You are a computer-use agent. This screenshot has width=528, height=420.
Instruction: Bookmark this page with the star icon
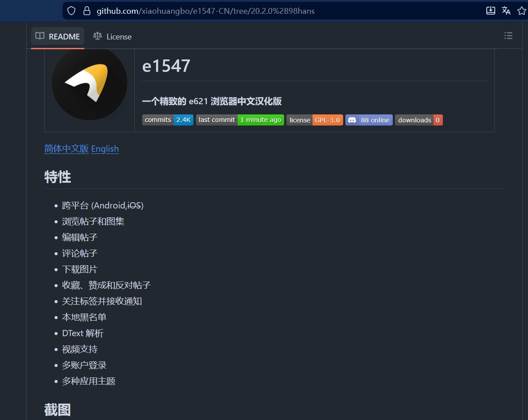(522, 11)
